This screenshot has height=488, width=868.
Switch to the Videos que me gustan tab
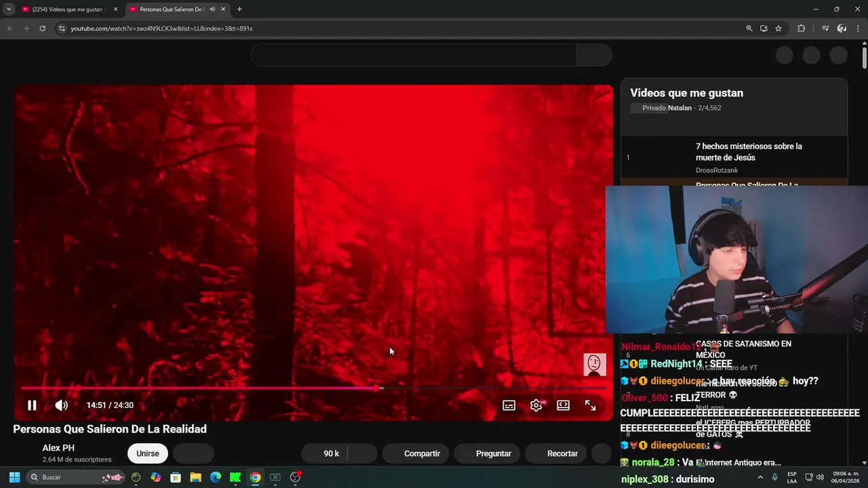[x=68, y=9]
